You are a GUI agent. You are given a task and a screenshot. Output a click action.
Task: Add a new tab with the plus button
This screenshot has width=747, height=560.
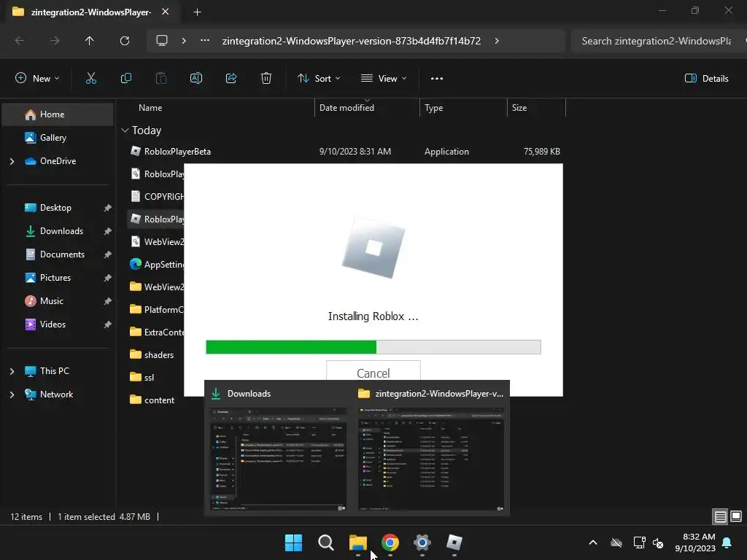pos(197,12)
